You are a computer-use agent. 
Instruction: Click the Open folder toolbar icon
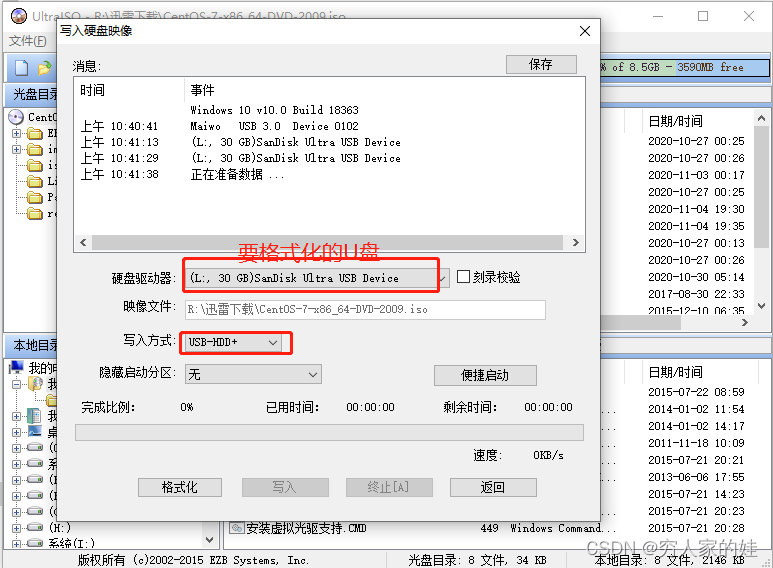44,68
